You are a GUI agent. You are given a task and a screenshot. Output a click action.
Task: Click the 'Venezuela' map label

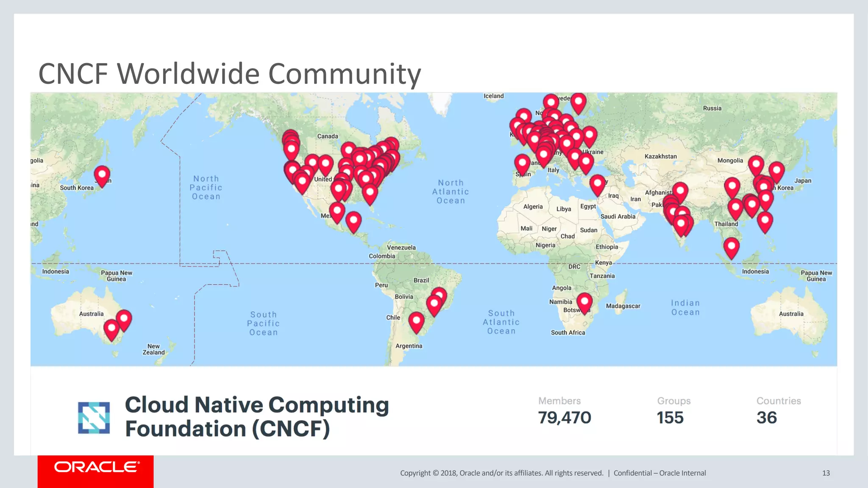[401, 247]
